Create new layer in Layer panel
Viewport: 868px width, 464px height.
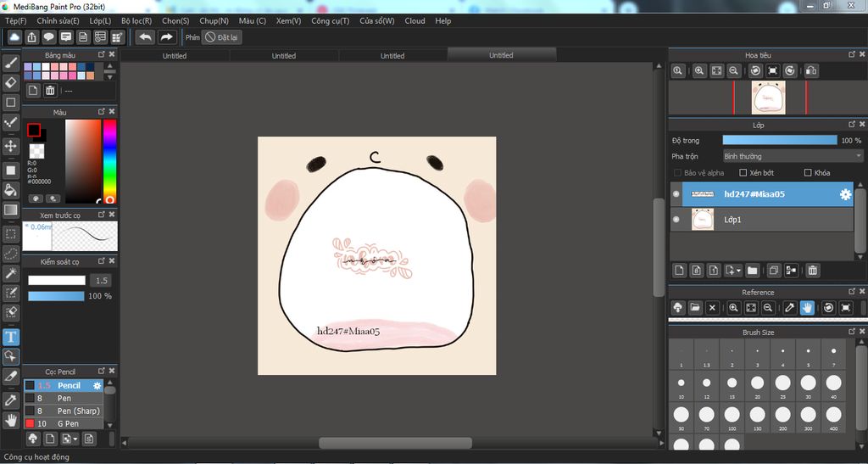[679, 271]
